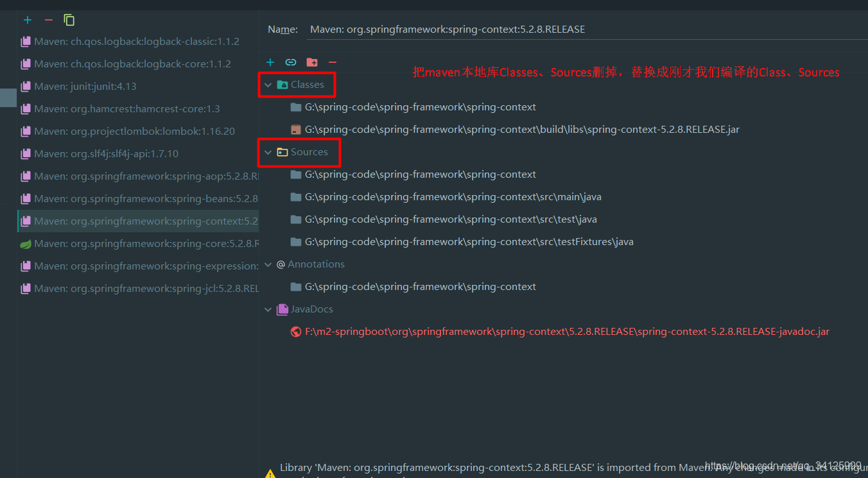This screenshot has width=868, height=478.
Task: Select the JavaDocs category label
Action: point(312,309)
